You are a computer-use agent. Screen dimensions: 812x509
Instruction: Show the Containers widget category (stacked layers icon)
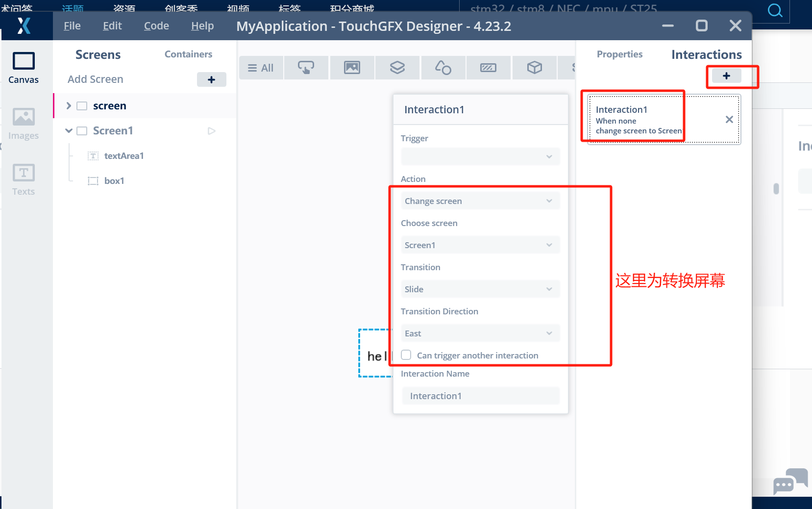tap(397, 68)
